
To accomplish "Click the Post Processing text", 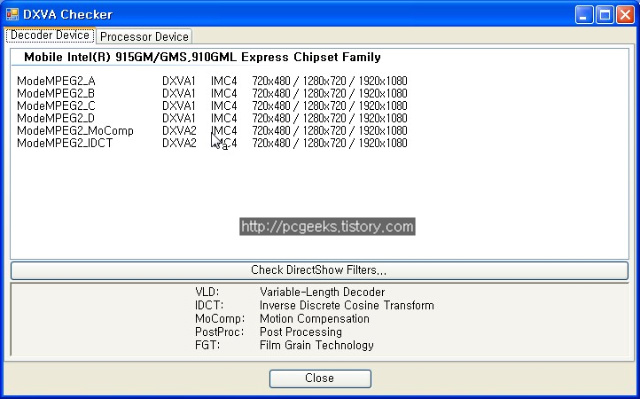I will tap(301, 332).
